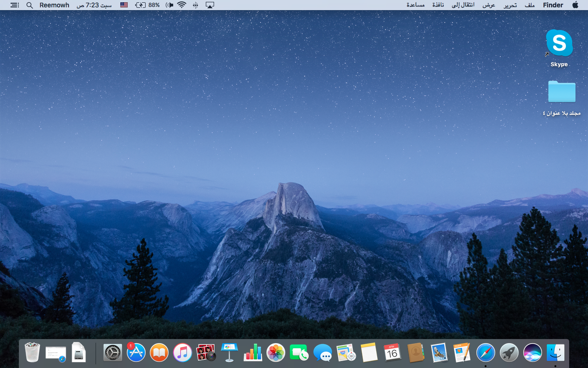The width and height of the screenshot is (588, 368).
Task: Open the AirPlay display menu
Action: tap(210, 5)
